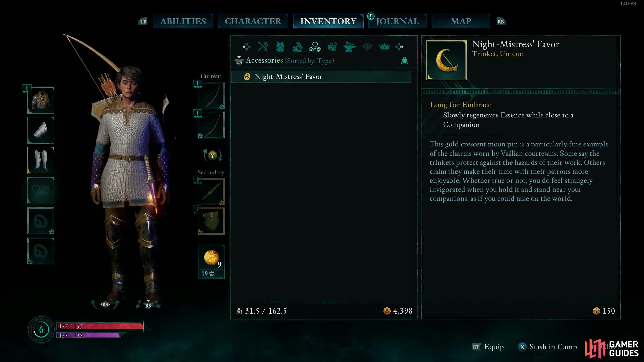This screenshot has width=644, height=362.
Task: Expand the empty trinket equipment slot
Action: coord(41,191)
